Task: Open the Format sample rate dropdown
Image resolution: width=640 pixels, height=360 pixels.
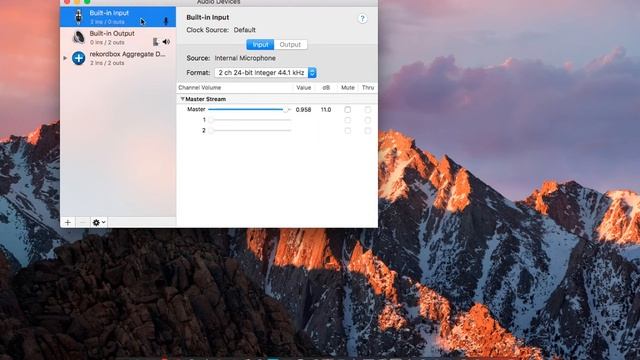Action: coord(266,73)
